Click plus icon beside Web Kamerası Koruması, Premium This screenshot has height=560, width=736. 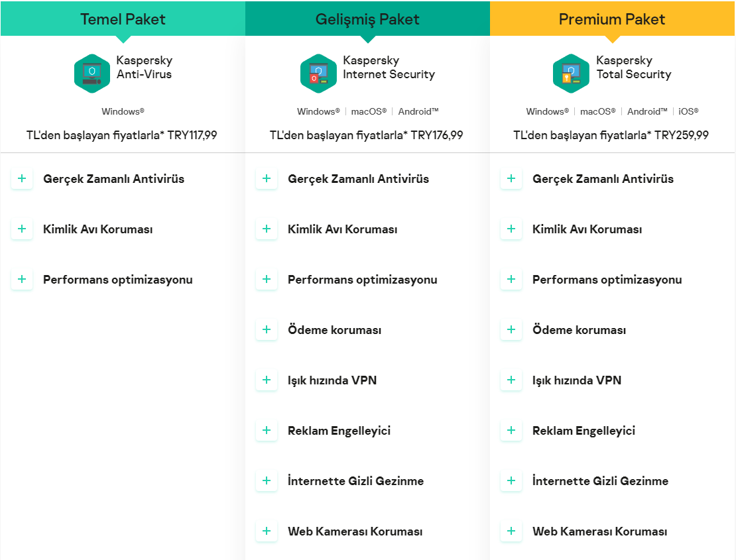[x=511, y=532]
